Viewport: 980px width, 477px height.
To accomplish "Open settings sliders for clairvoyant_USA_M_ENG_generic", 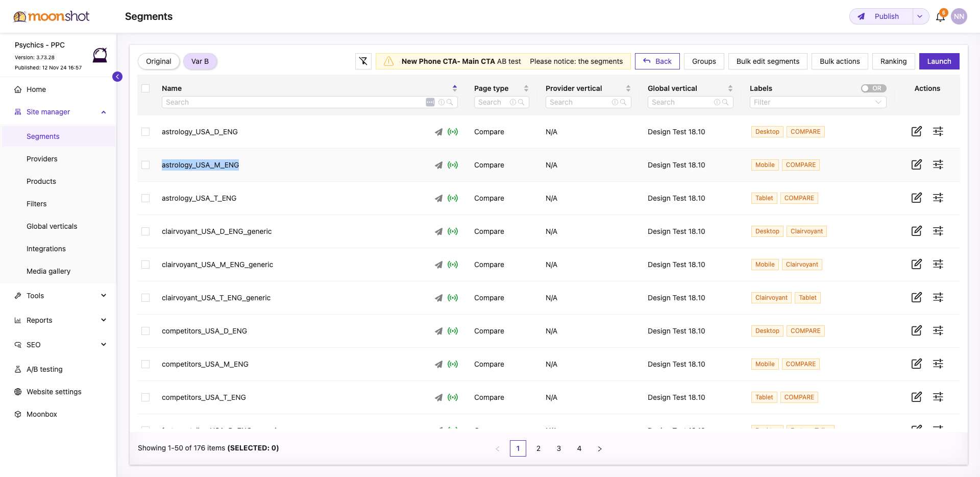I will pos(938,264).
